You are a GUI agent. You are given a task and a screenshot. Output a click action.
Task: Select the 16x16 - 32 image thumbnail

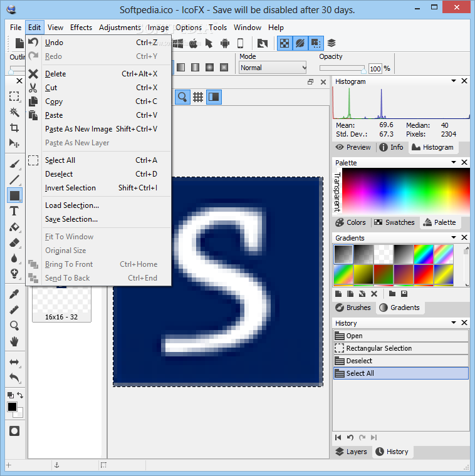point(61,304)
